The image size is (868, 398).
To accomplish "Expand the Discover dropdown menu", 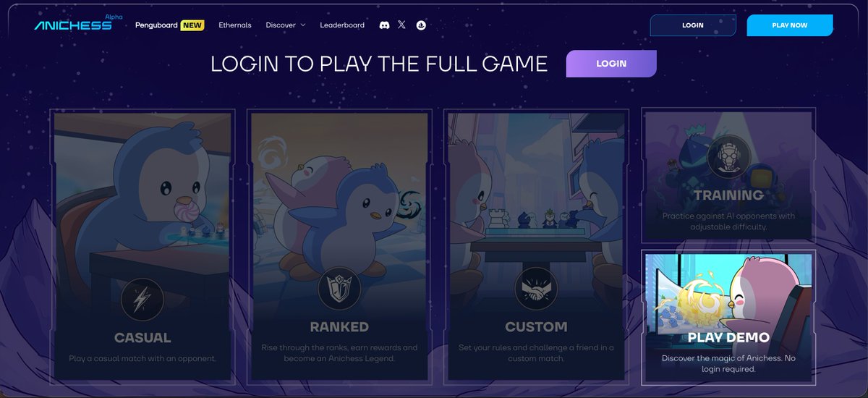I will point(285,25).
